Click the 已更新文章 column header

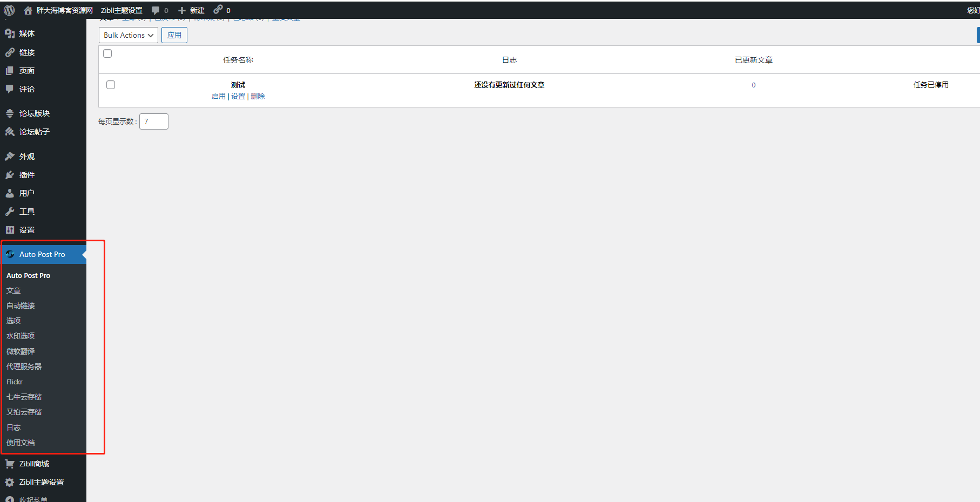754,60
